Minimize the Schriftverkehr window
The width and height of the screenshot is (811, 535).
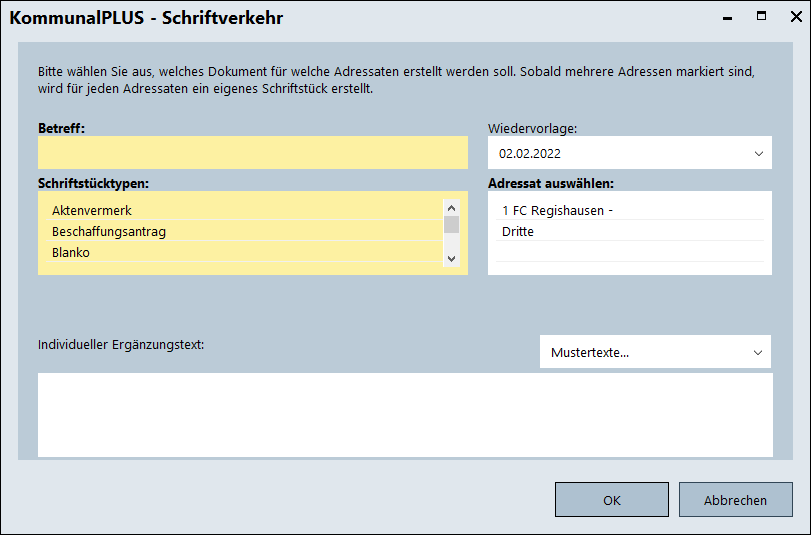pyautogui.click(x=729, y=16)
